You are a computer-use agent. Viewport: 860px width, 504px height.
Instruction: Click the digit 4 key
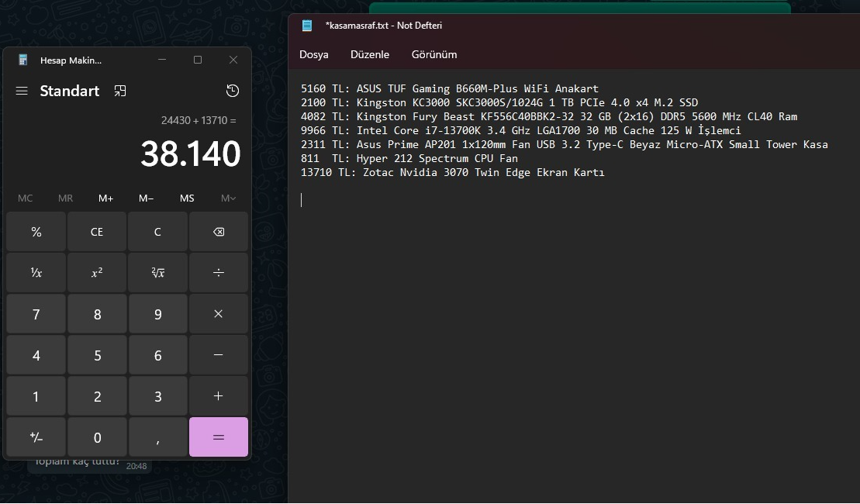[36, 355]
